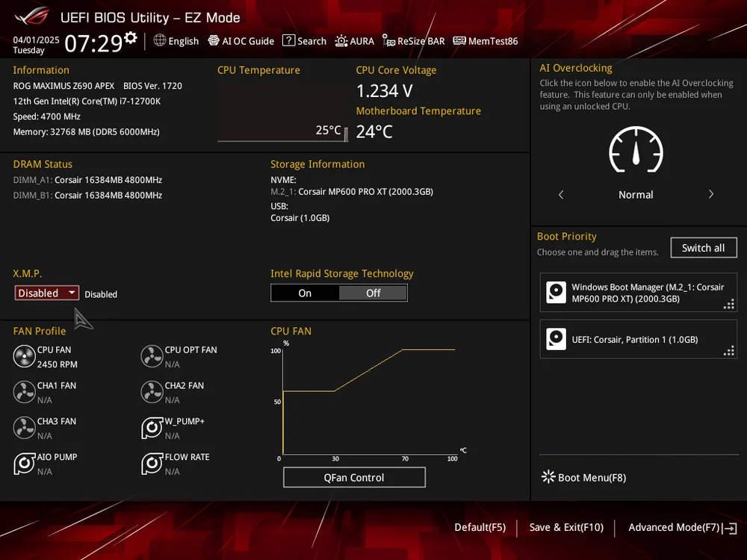Click Windows Boot Manager disk icon
Screen dimensions: 747x560
coord(556,293)
